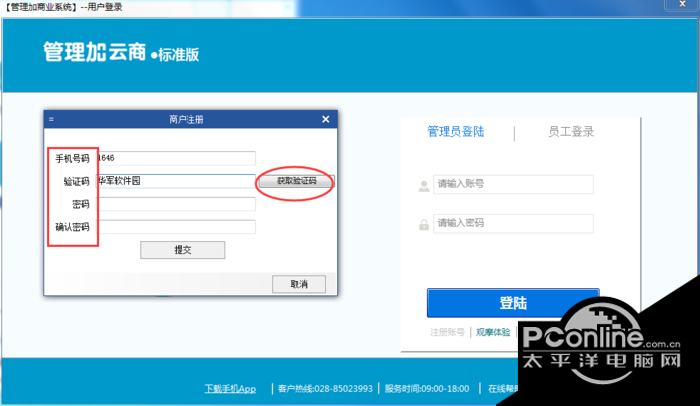Click the padlock icon beside password field
This screenshot has width=700, height=406.
tap(424, 225)
